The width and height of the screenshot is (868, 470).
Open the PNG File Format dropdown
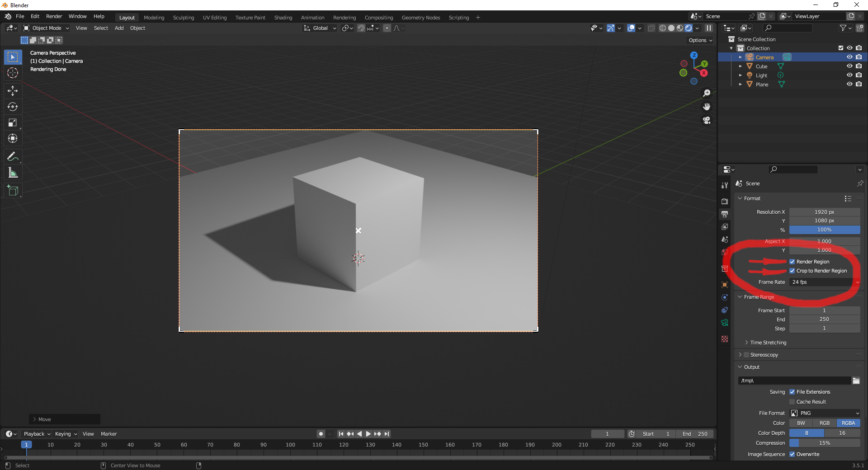point(825,413)
